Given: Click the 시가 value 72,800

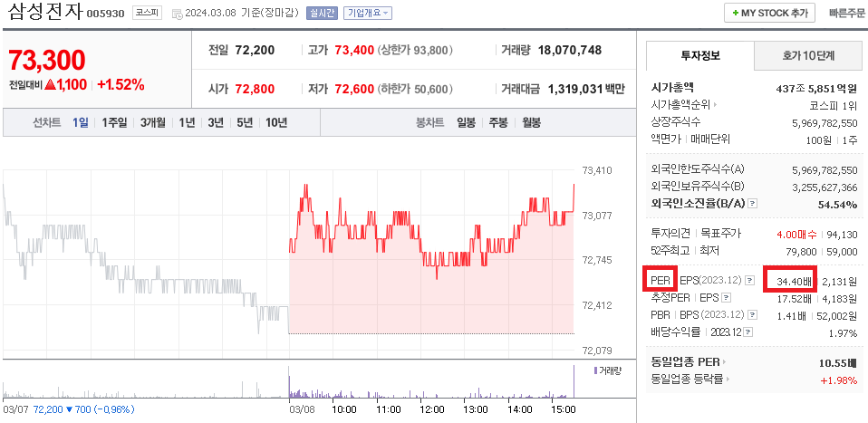Looking at the screenshot, I should pyautogui.click(x=255, y=89).
